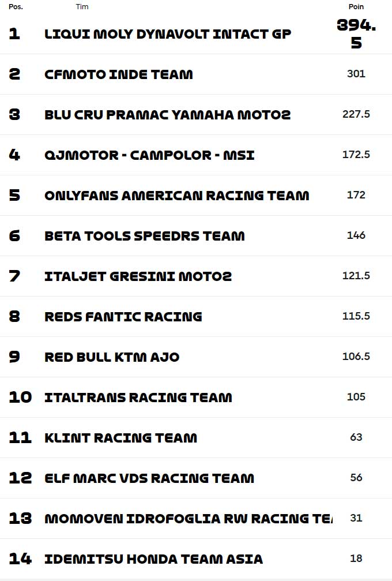Open OnlyFans American Racing Team row

(196, 195)
